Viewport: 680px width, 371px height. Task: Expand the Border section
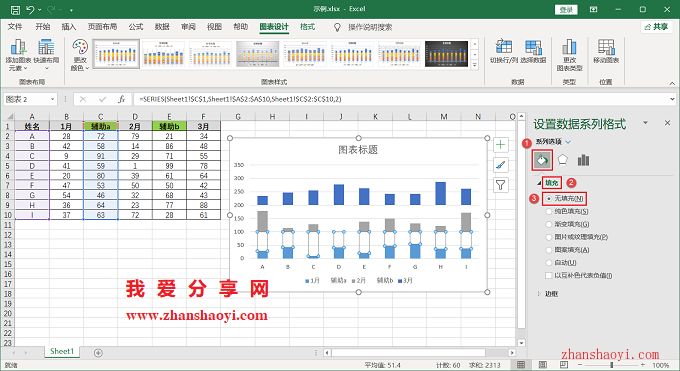tap(539, 294)
